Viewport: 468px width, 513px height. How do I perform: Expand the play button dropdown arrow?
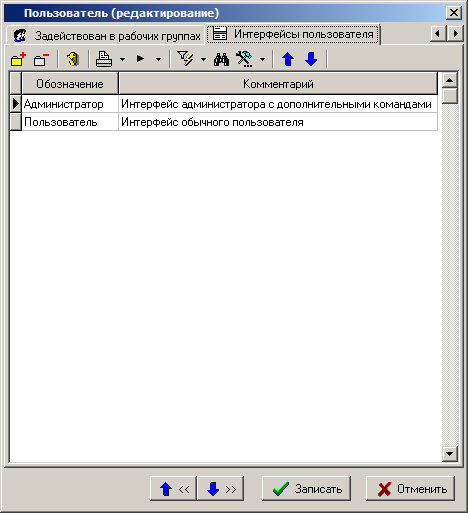click(x=158, y=60)
